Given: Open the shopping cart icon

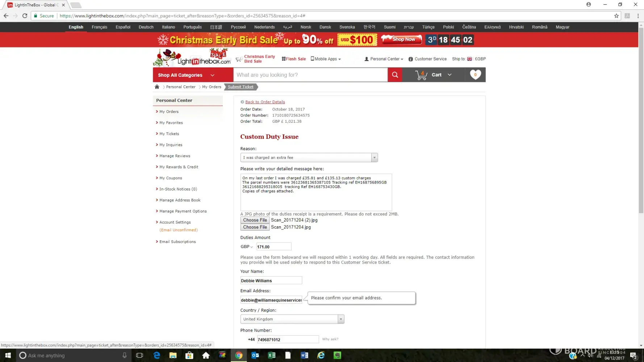Looking at the screenshot, I should tap(421, 75).
